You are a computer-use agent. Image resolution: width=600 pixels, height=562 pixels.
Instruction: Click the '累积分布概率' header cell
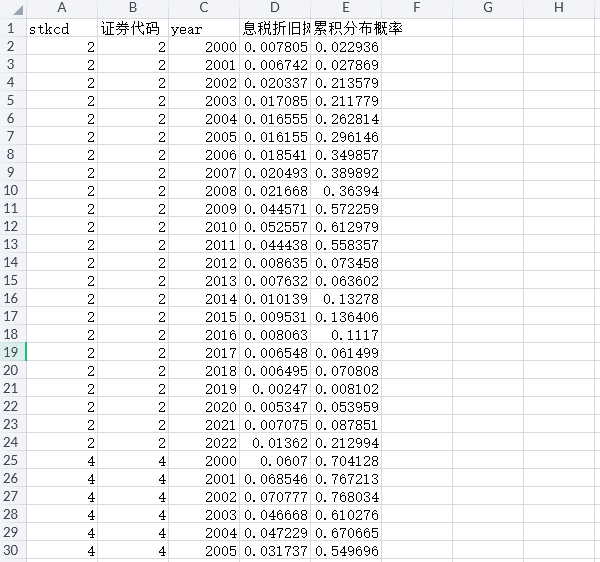[346, 28]
